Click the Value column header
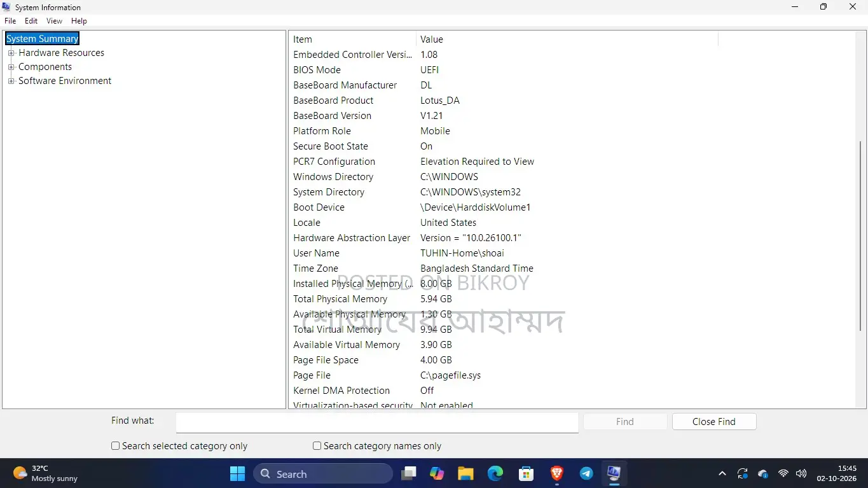 point(567,39)
